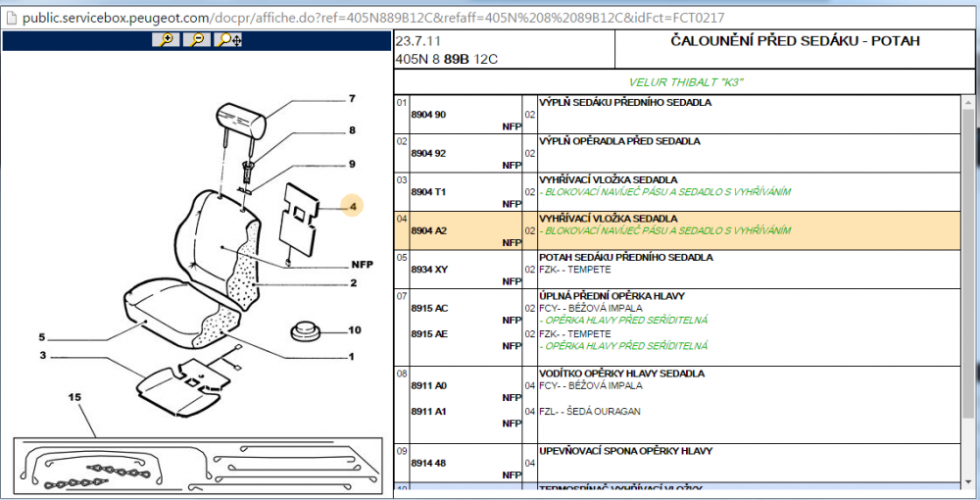
Task: Click label 9 in the seat diagram
Action: pyautogui.click(x=352, y=164)
